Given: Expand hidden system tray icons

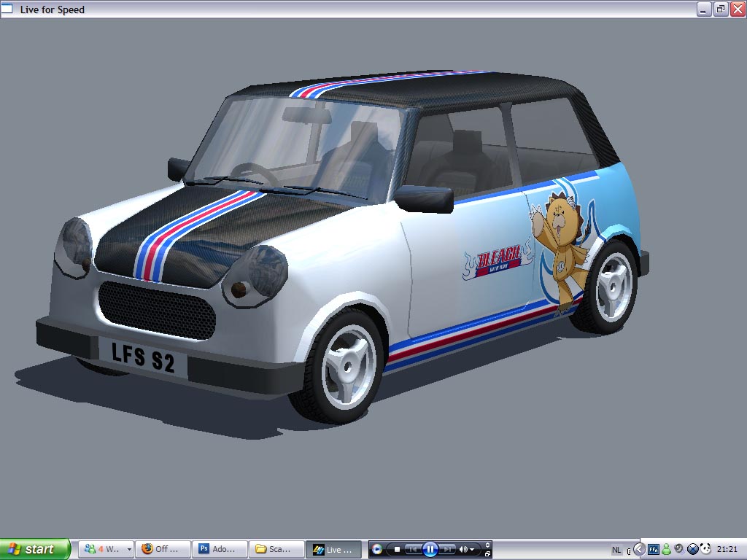Looking at the screenshot, I should tap(639, 549).
